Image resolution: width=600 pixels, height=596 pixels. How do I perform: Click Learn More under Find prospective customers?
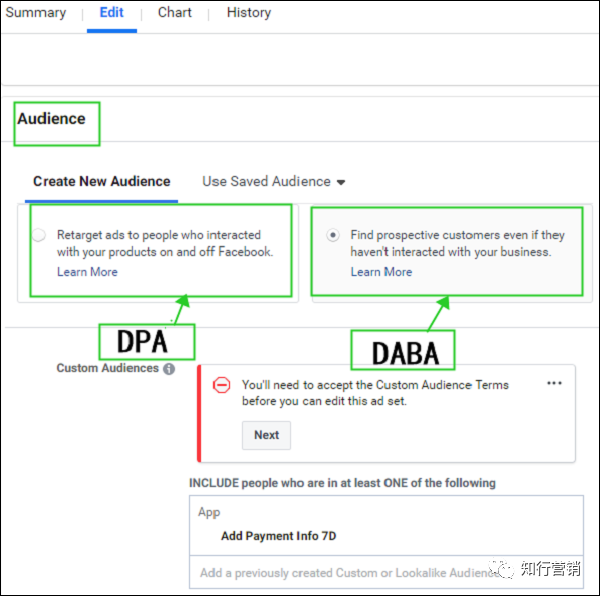[x=381, y=272]
